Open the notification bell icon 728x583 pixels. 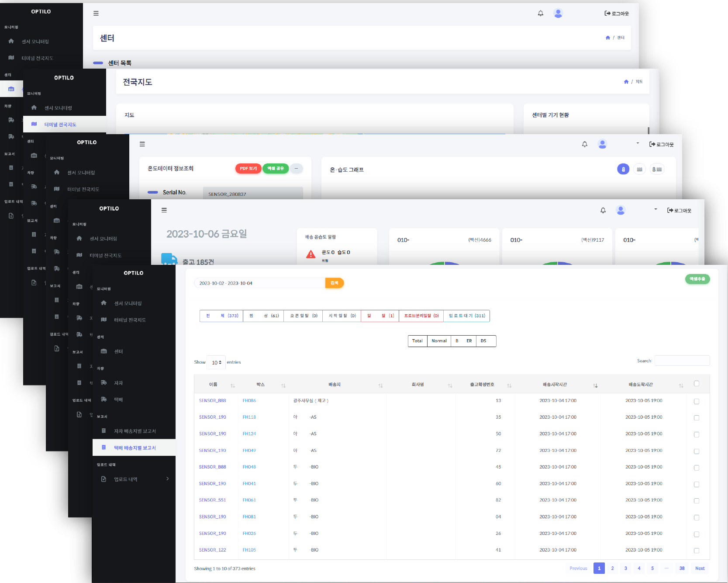[603, 210]
